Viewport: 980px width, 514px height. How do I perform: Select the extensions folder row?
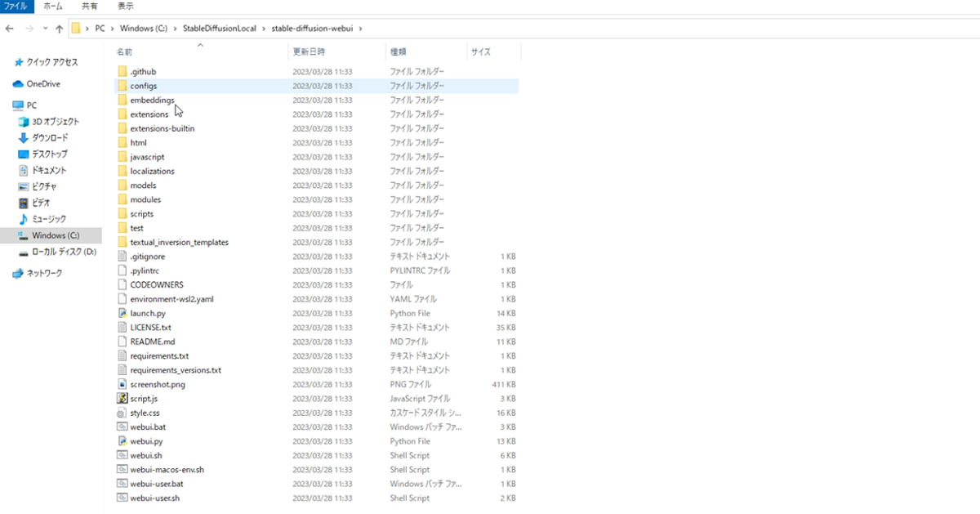pyautogui.click(x=149, y=114)
